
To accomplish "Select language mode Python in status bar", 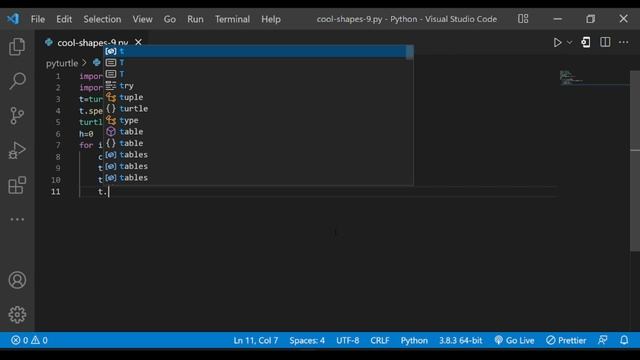I will [414, 340].
